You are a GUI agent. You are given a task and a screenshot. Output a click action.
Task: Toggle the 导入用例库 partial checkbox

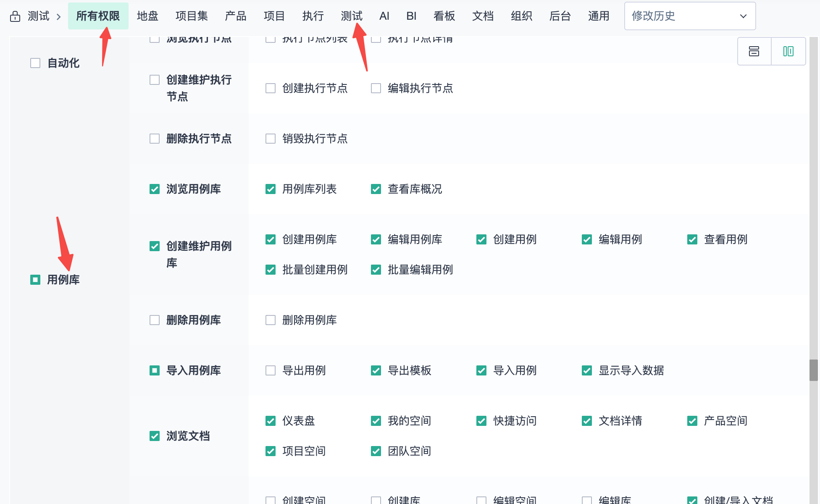point(155,370)
